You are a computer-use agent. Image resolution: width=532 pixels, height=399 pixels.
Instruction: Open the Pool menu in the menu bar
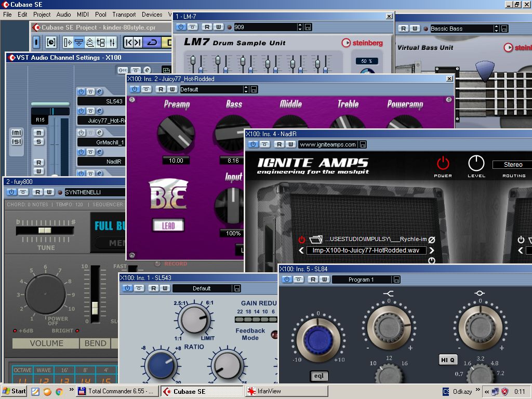pyautogui.click(x=101, y=15)
